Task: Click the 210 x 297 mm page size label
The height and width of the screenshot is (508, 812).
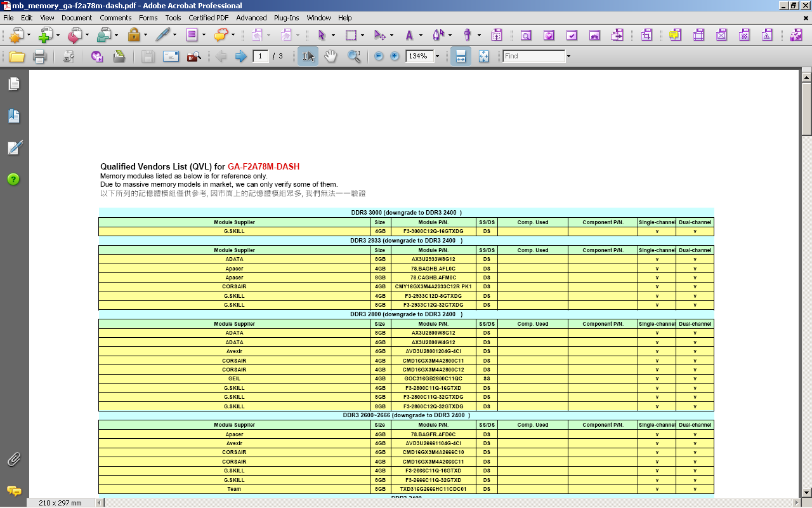Action: pyautogui.click(x=60, y=503)
